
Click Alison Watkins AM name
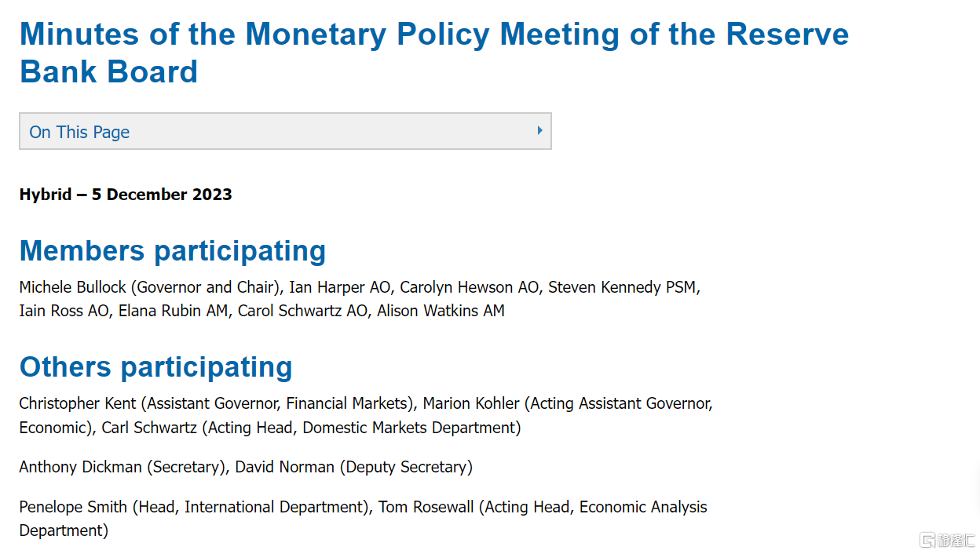tap(441, 311)
